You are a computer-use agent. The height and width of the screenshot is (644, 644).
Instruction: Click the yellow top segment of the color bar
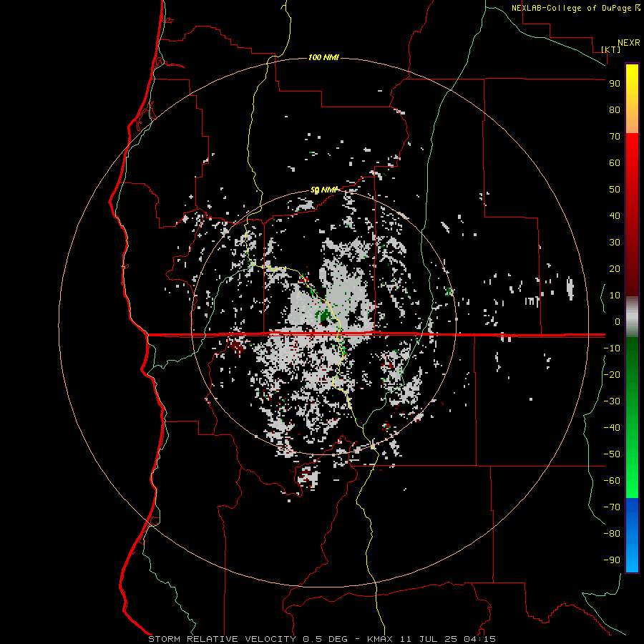632,99
